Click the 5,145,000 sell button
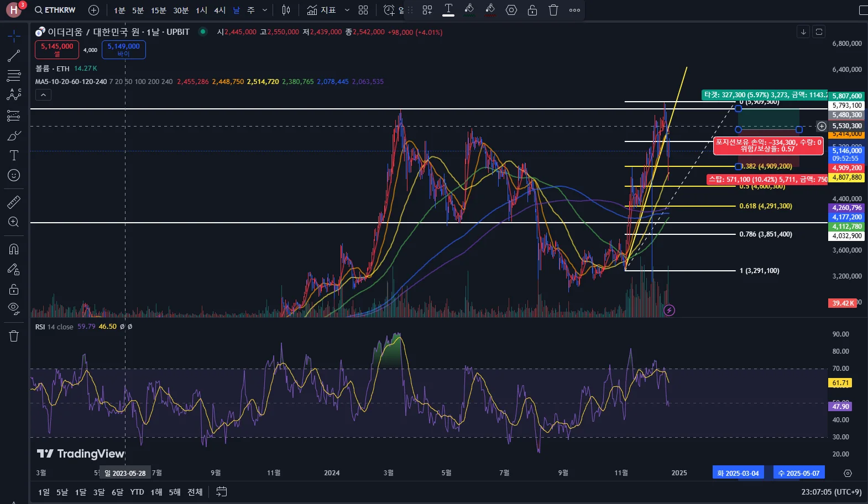Viewport: 868px width, 504px height. coord(57,49)
